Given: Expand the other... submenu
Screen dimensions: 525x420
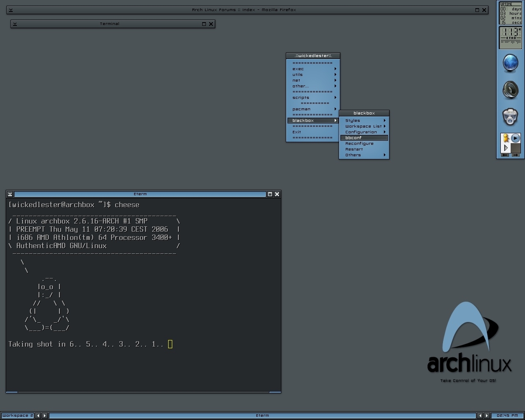Looking at the screenshot, I should pyautogui.click(x=313, y=86).
